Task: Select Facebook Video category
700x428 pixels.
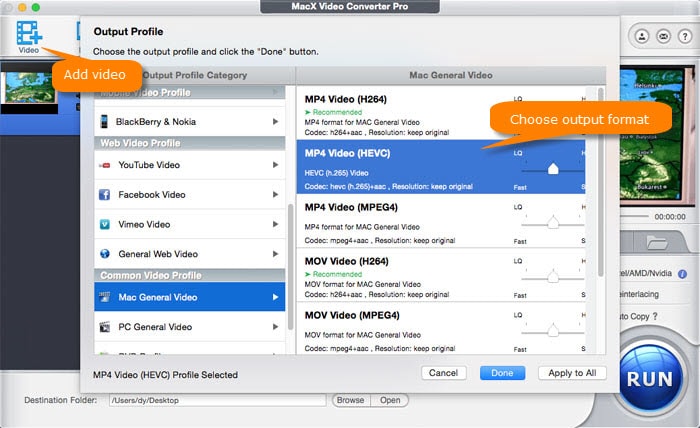Action: 190,195
